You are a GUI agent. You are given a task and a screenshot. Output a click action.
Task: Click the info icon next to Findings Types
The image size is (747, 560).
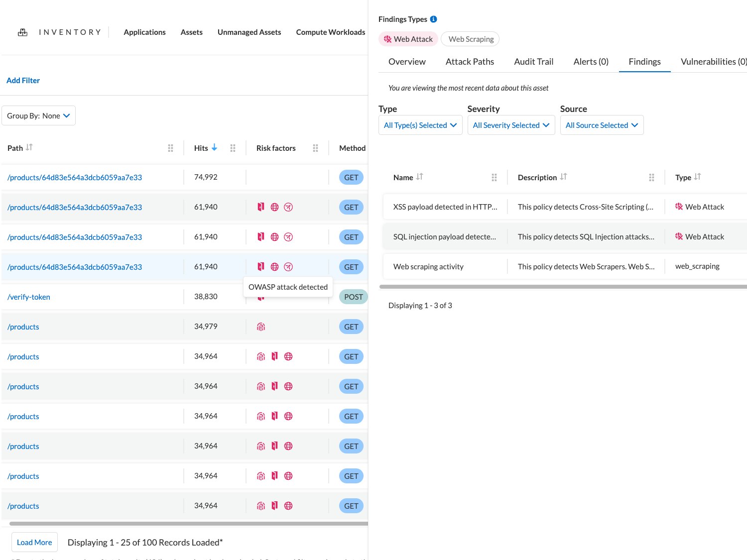point(433,19)
